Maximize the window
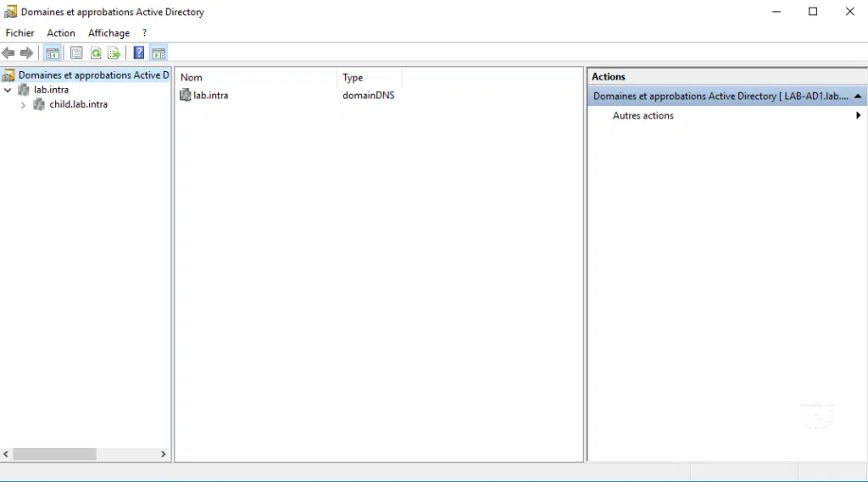This screenshot has width=868, height=482. coord(813,12)
